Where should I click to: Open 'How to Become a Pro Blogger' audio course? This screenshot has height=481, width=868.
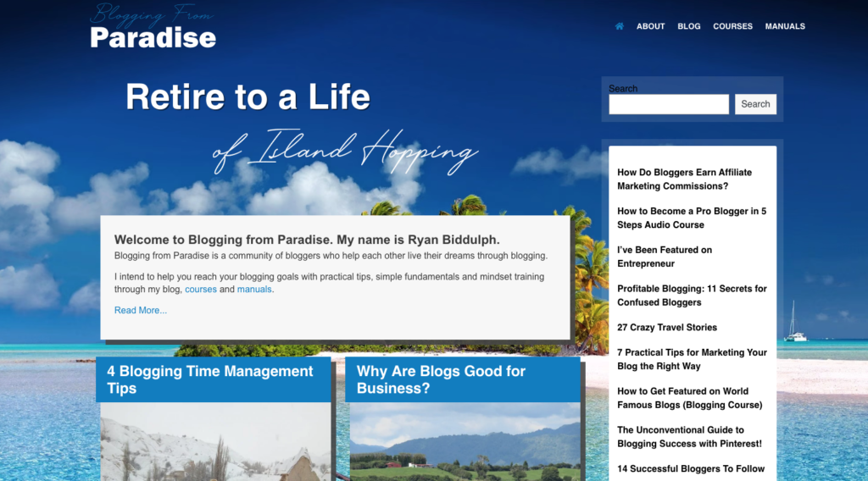692,218
